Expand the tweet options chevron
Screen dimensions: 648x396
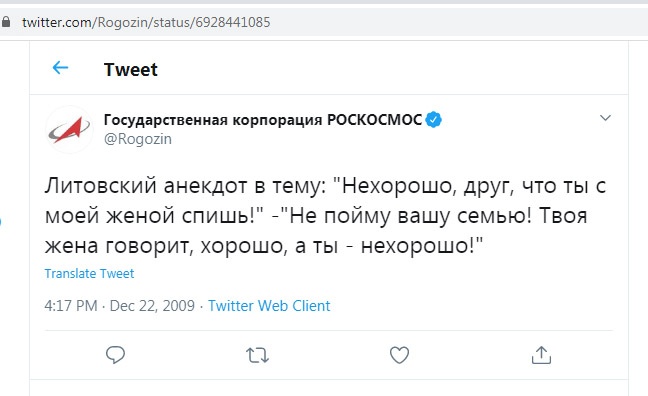point(605,118)
